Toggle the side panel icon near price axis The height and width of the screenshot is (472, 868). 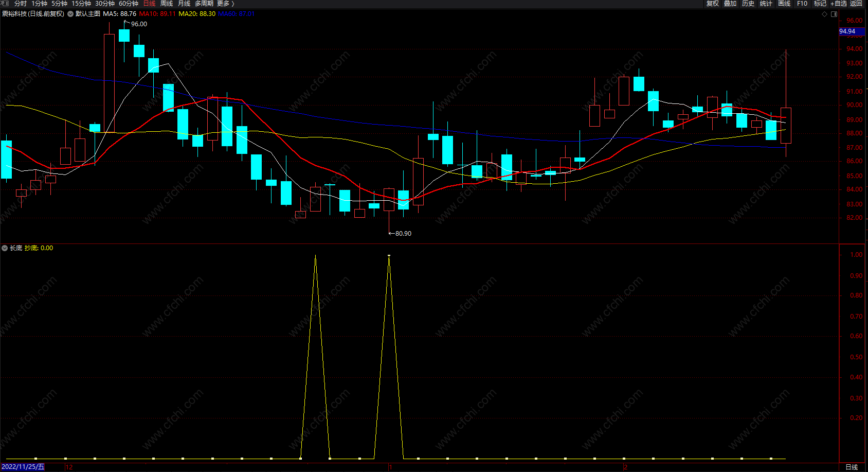tap(834, 14)
